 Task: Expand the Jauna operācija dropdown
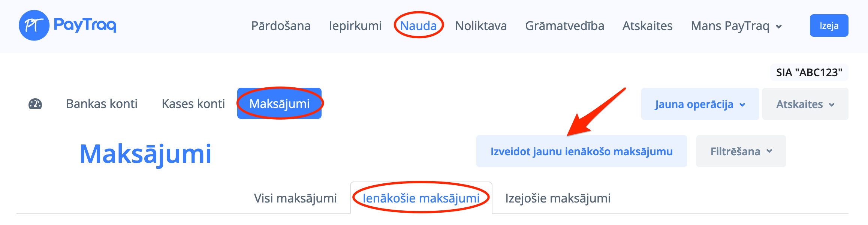700,104
